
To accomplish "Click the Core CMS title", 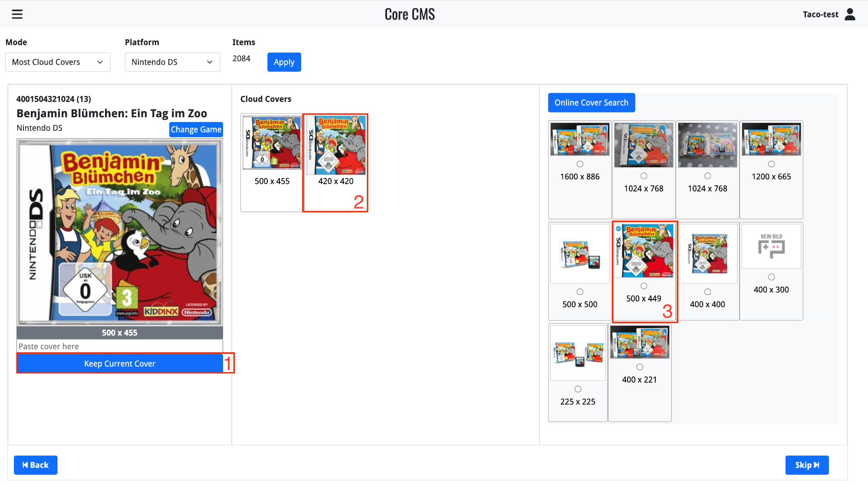I will [x=410, y=14].
